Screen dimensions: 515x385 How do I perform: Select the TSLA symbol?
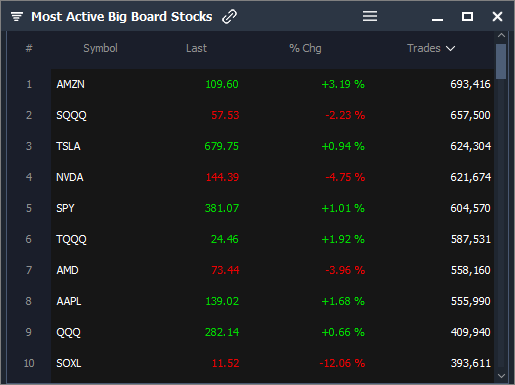tap(68, 146)
